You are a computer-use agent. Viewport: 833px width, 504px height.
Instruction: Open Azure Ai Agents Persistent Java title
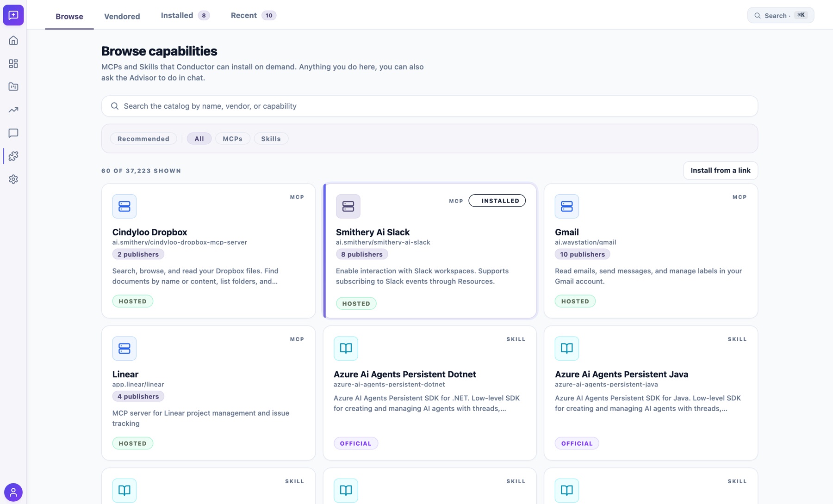pos(622,374)
